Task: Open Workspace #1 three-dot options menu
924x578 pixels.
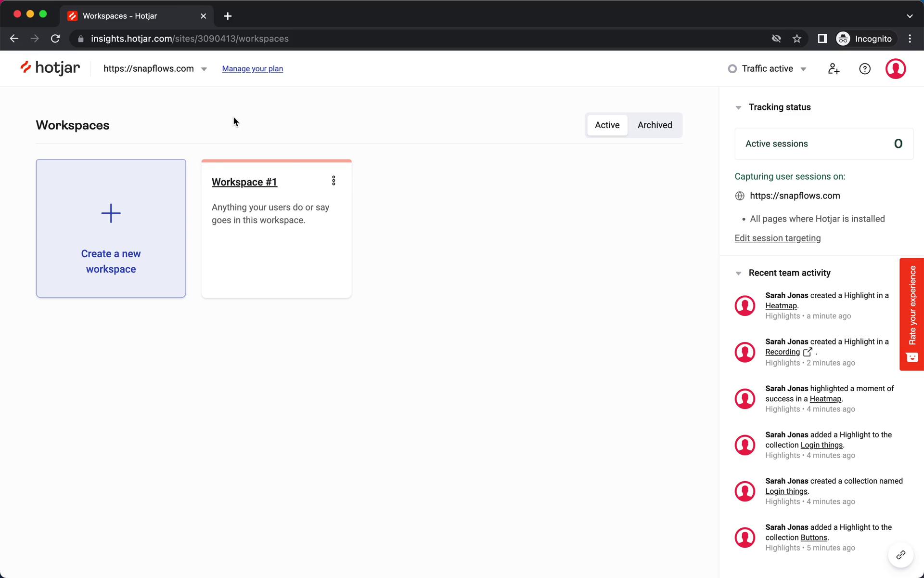Action: [334, 181]
